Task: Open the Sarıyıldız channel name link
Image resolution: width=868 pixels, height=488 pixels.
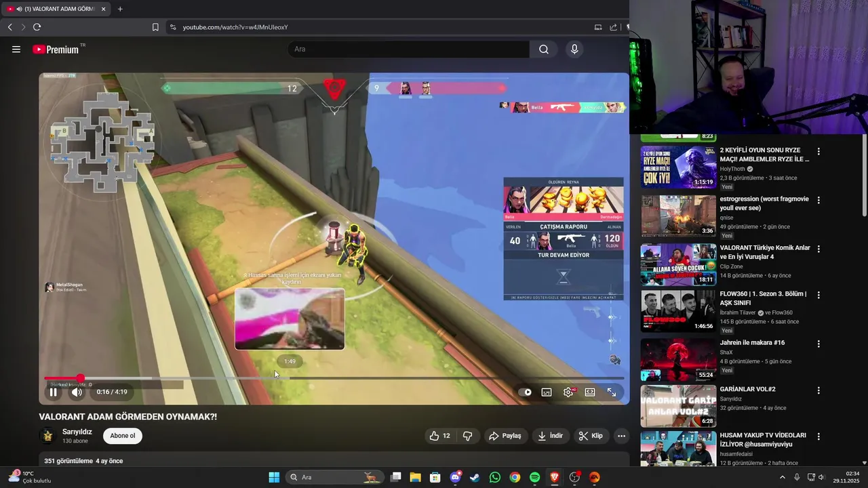Action: [x=77, y=432]
